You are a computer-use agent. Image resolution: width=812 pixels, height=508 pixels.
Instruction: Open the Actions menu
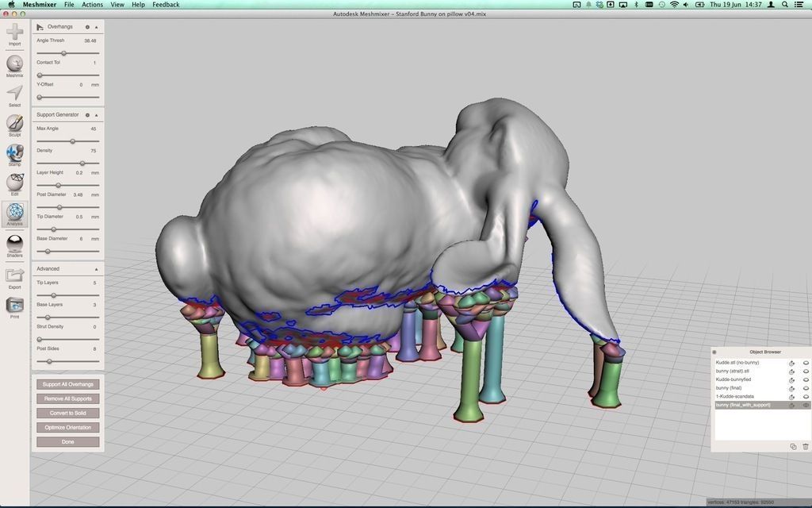tap(92, 4)
